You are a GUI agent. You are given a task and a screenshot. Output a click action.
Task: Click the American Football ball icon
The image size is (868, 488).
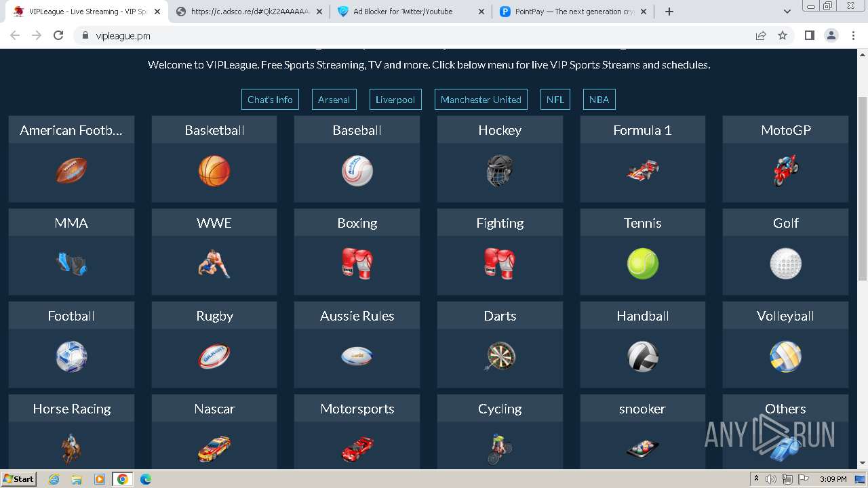pyautogui.click(x=71, y=171)
